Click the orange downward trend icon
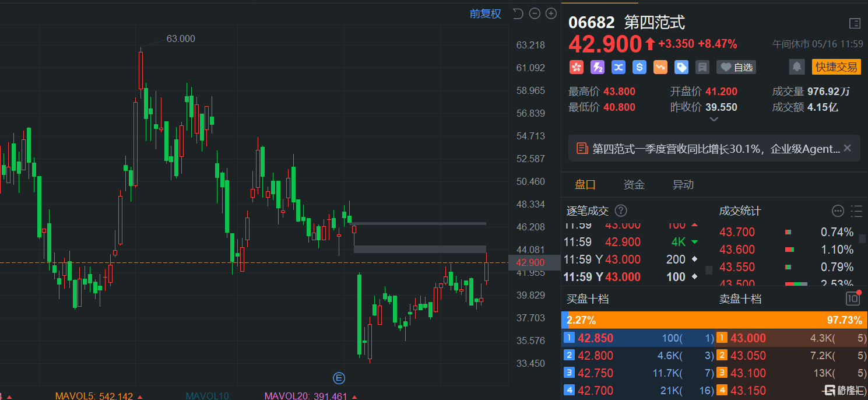 pyautogui.click(x=660, y=67)
